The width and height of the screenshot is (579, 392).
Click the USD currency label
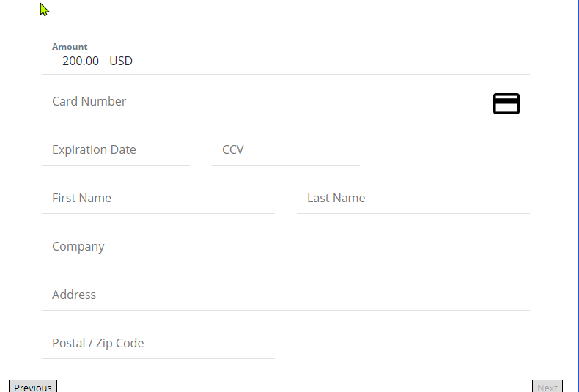[x=121, y=61]
